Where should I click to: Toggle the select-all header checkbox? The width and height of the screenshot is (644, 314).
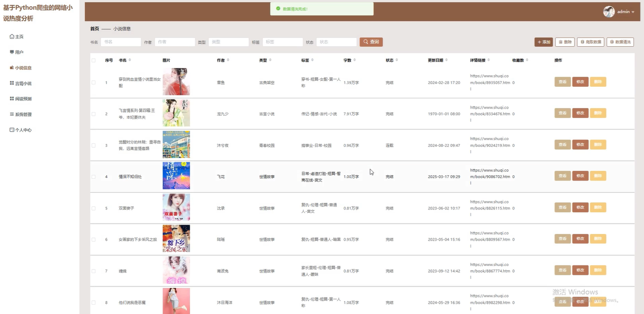[x=94, y=60]
